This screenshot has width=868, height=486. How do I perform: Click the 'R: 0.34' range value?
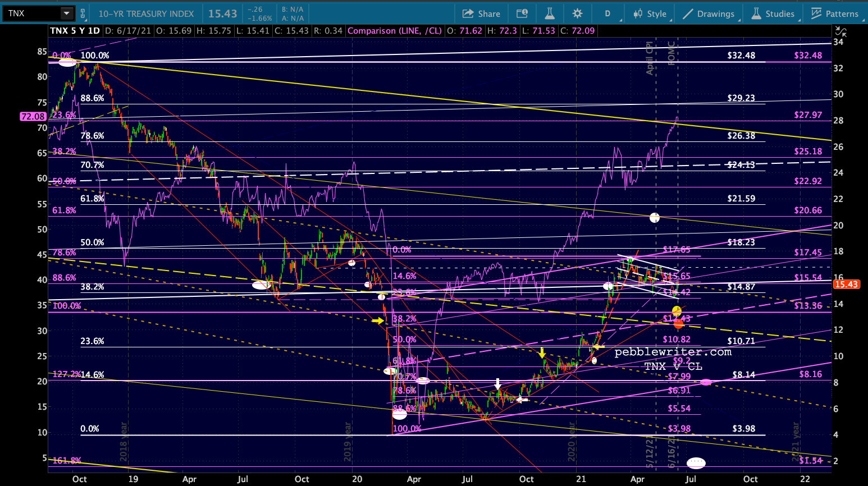point(328,31)
